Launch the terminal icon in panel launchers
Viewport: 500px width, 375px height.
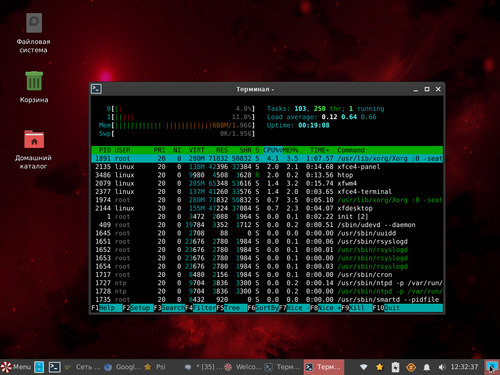[54, 367]
